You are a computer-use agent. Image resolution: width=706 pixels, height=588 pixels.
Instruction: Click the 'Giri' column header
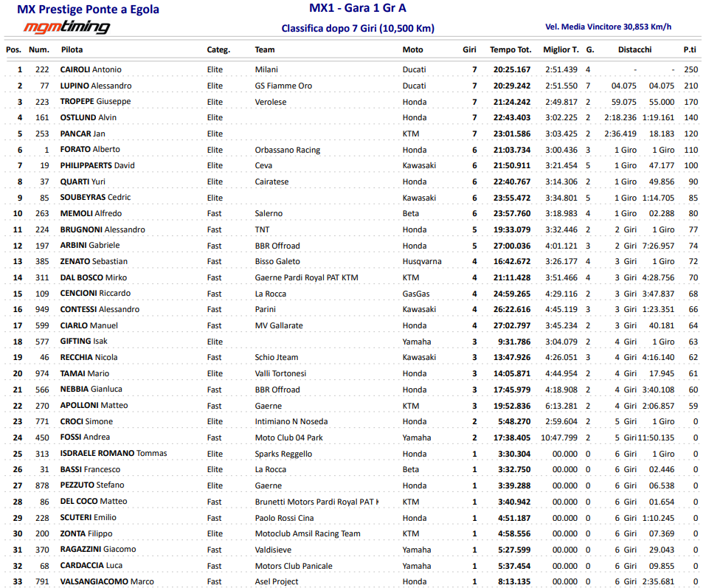pos(469,49)
